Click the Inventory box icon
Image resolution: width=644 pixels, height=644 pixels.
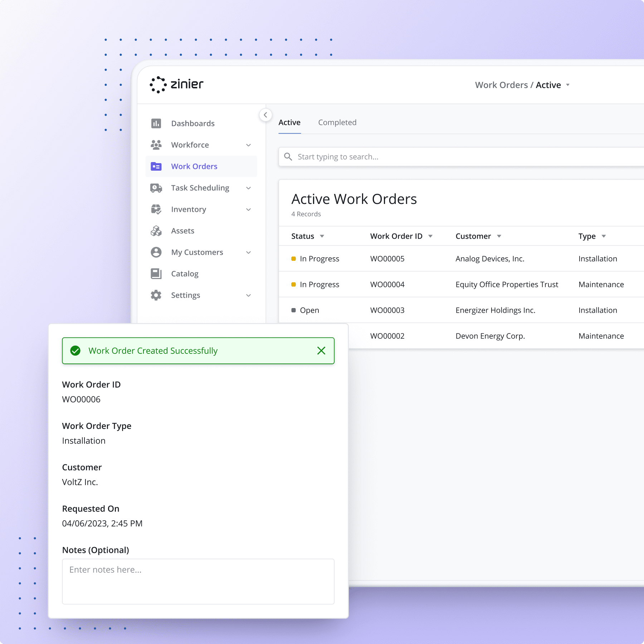click(156, 209)
